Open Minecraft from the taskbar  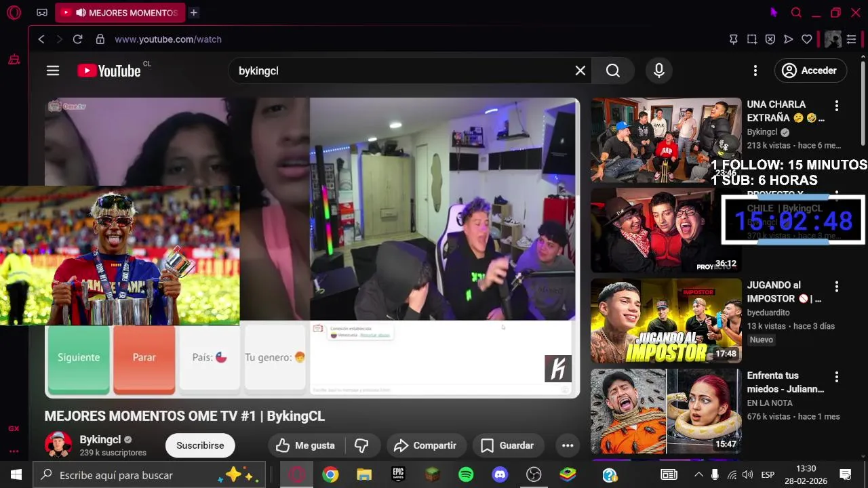pos(432,475)
